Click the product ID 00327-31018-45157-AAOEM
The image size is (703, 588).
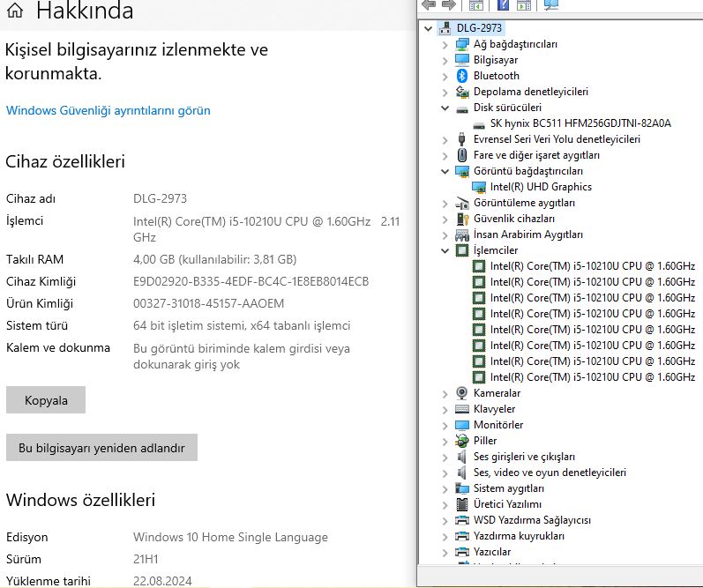tap(208, 303)
